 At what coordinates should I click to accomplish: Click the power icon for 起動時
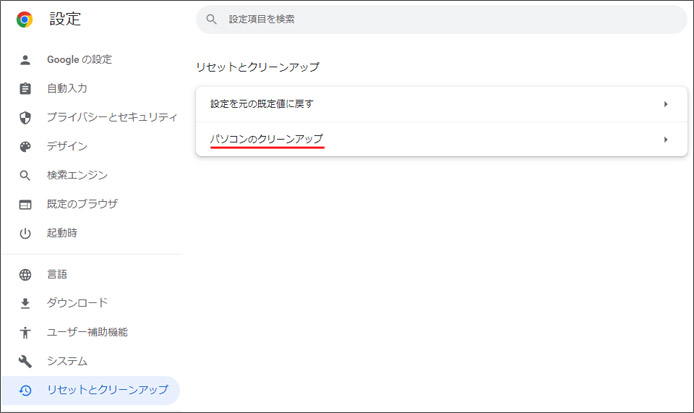tap(25, 233)
